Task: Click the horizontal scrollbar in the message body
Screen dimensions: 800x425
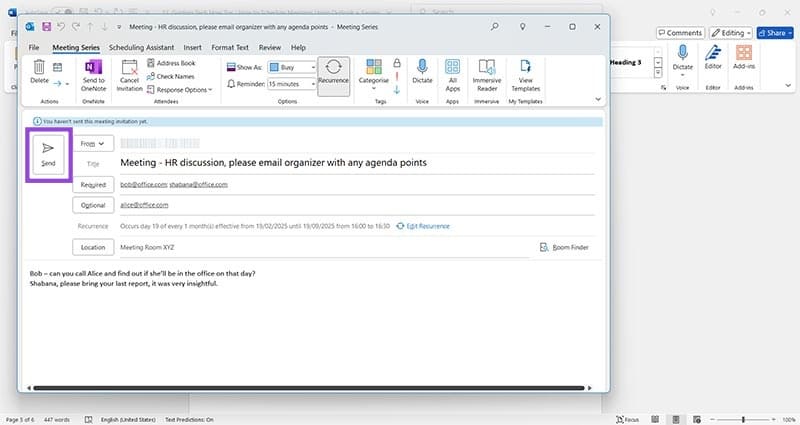Action: pos(309,388)
